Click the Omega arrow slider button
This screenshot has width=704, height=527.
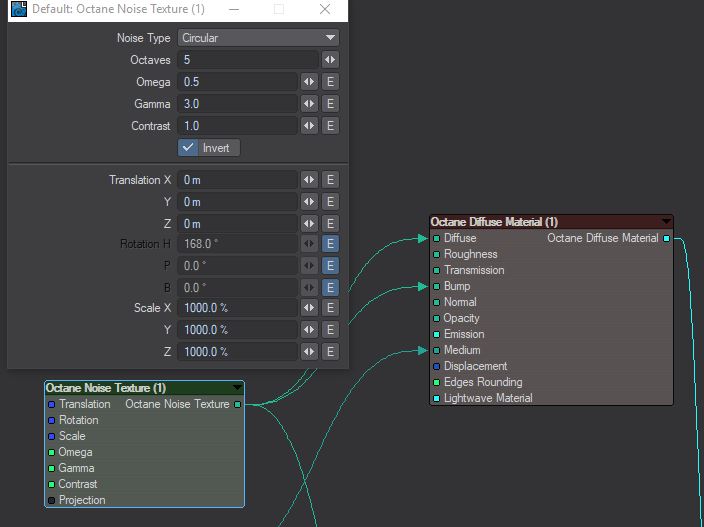(x=309, y=82)
